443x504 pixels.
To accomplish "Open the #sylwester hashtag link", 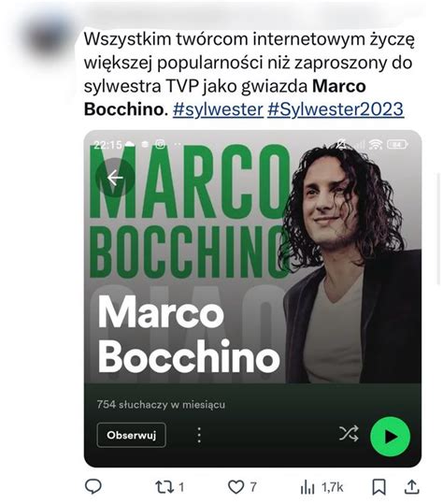I will coord(218,109).
